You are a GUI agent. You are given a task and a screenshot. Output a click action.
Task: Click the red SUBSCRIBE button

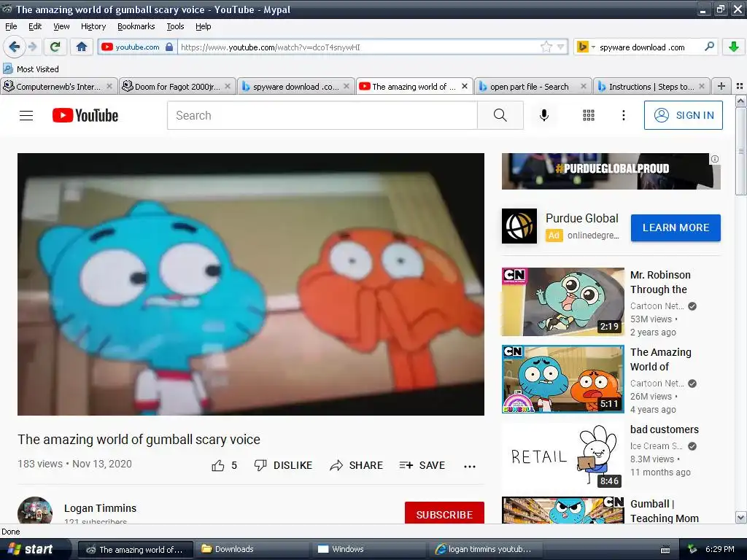(444, 514)
